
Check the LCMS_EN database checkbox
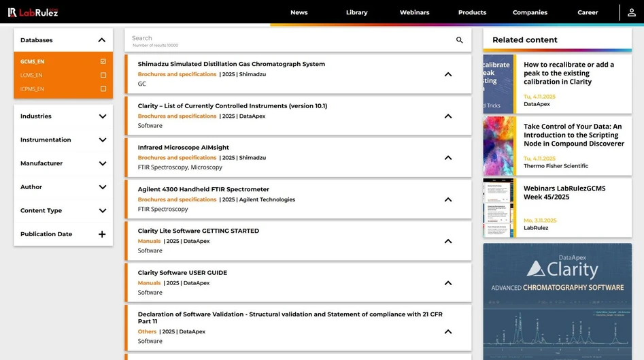click(x=103, y=76)
